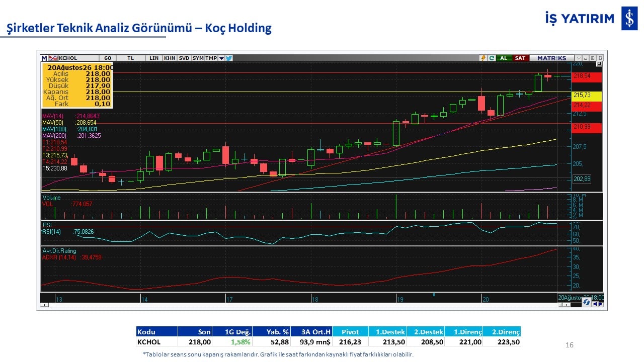Open the triangle menu beside MATRIKS

pyautogui.click(x=579, y=58)
